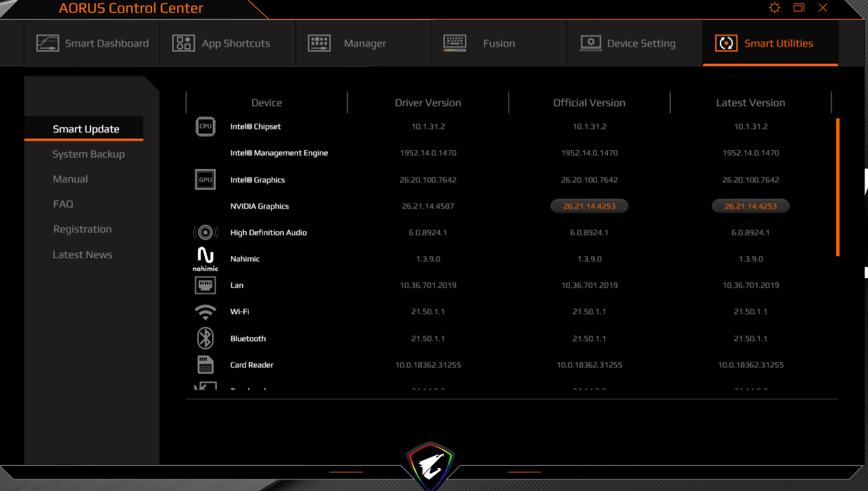Click the CPU icon beside Intel Chipset
This screenshot has height=491, width=868.
click(x=206, y=126)
